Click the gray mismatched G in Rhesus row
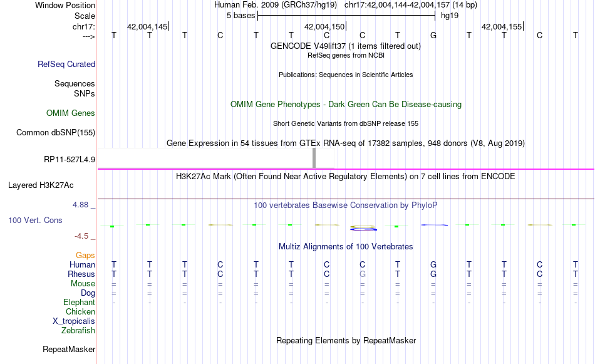 point(363,274)
